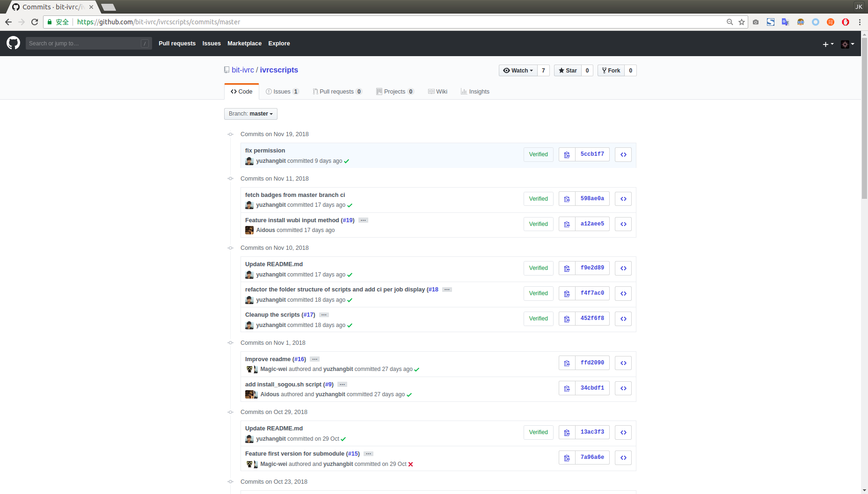Reload the page using the browser refresh icon
868x494 pixels.
[x=35, y=22]
